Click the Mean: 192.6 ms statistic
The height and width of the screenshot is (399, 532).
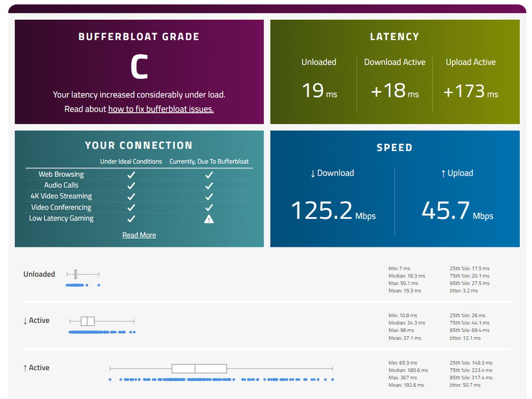406,386
